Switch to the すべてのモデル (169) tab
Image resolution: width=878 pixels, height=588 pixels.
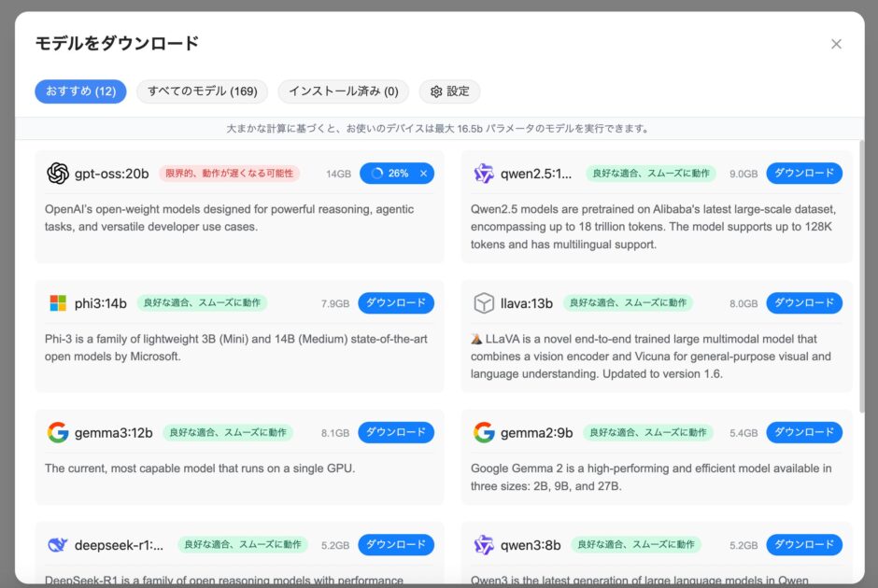(x=202, y=91)
